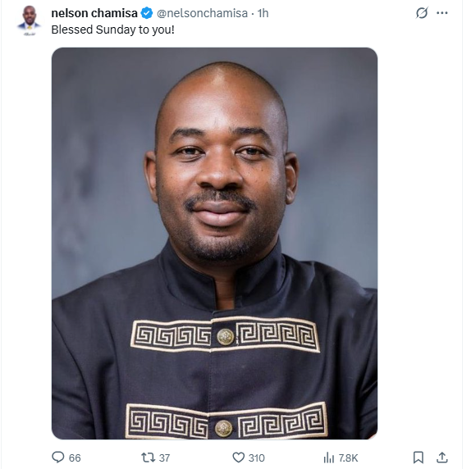Click the display name nelson chamisa

coord(94,13)
